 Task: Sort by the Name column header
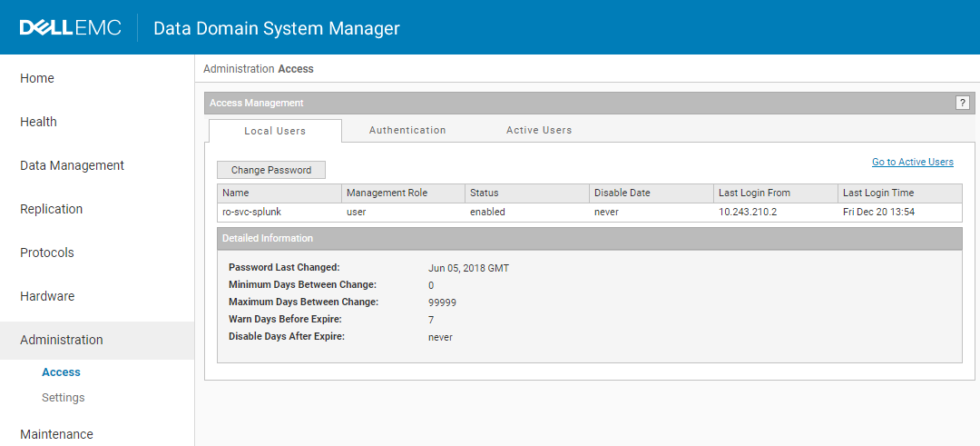(x=279, y=193)
